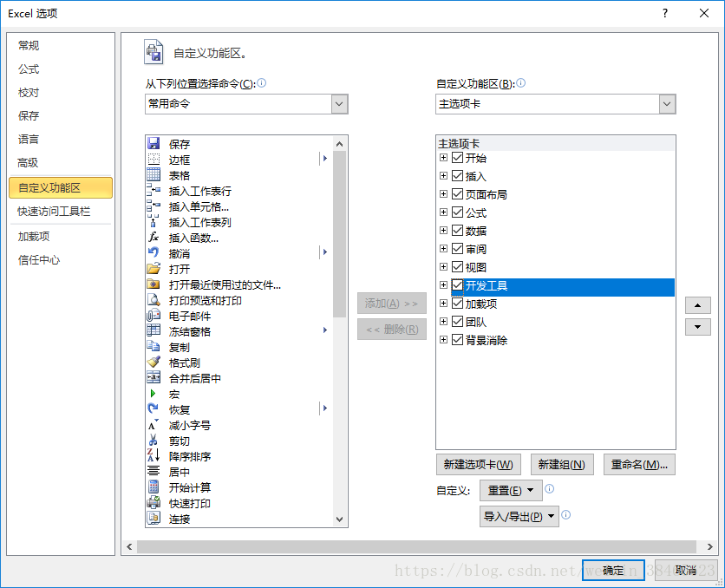Open the 常用命令 command source dropdown
The image size is (725, 588).
(339, 104)
